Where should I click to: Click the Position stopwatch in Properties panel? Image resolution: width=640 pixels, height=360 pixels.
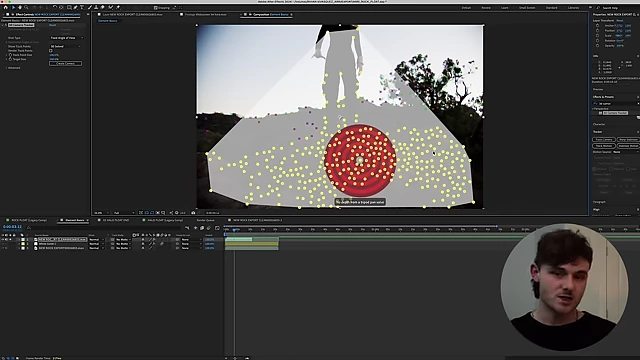pyautogui.click(x=598, y=31)
